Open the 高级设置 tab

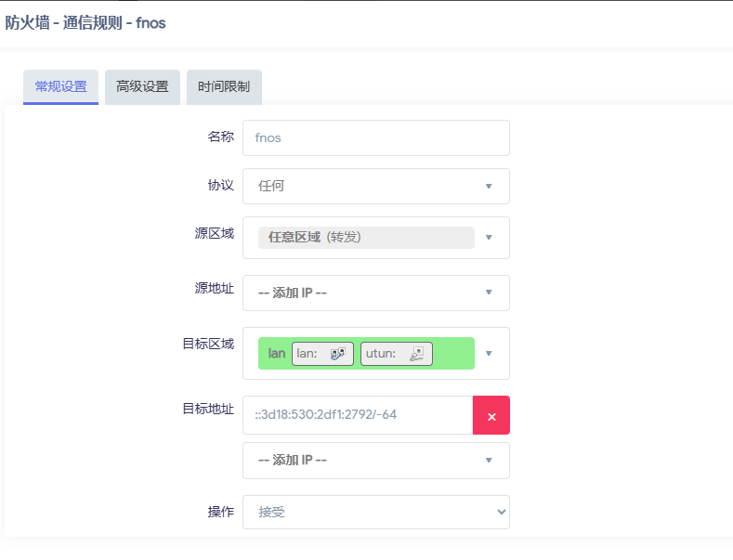pyautogui.click(x=142, y=86)
